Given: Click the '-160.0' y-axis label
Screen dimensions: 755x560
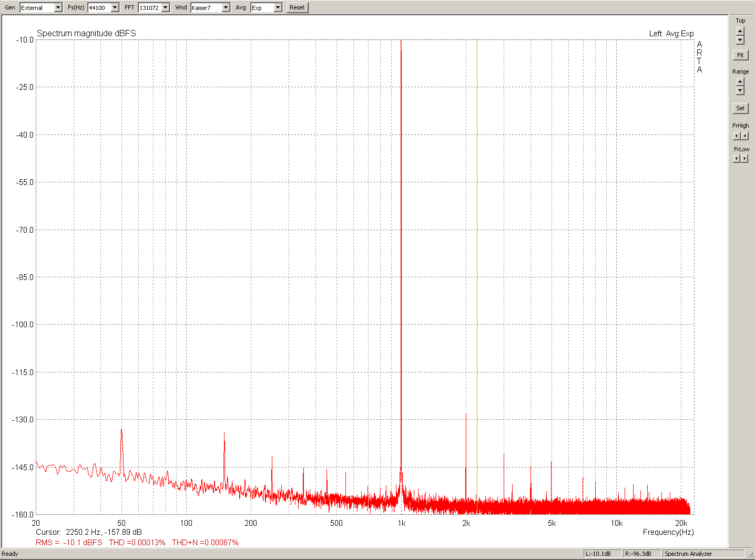Looking at the screenshot, I should click(x=23, y=515).
